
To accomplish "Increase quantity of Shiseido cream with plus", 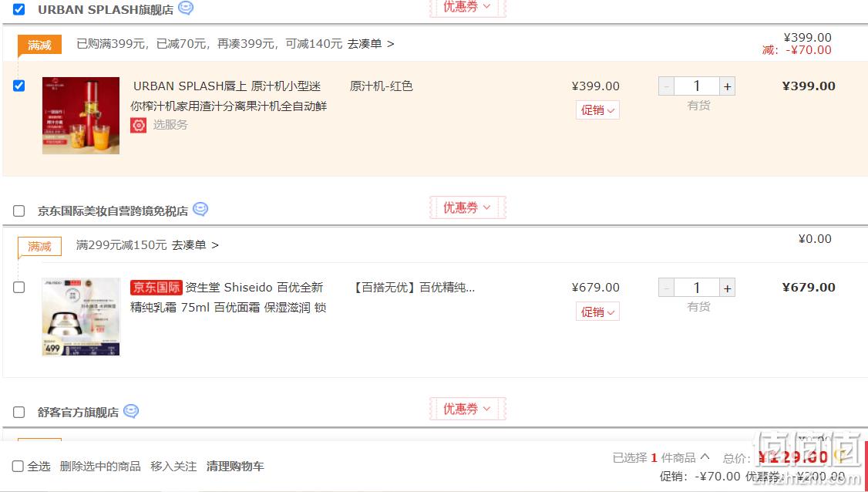I will 728,288.
